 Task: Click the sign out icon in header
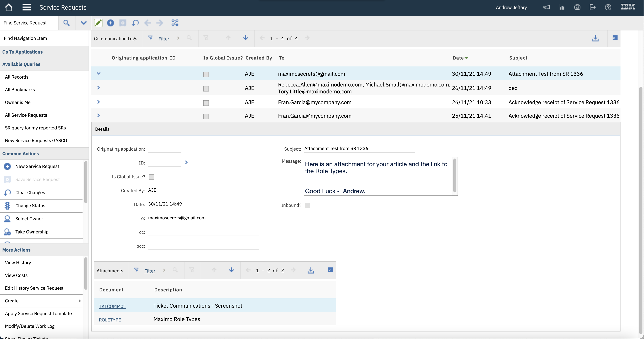pyautogui.click(x=593, y=7)
